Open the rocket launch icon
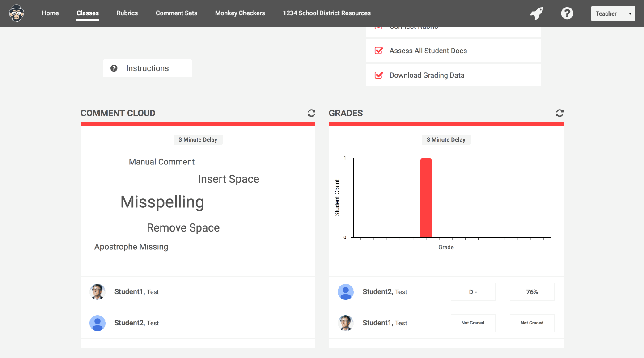This screenshot has height=358, width=644. [x=537, y=13]
